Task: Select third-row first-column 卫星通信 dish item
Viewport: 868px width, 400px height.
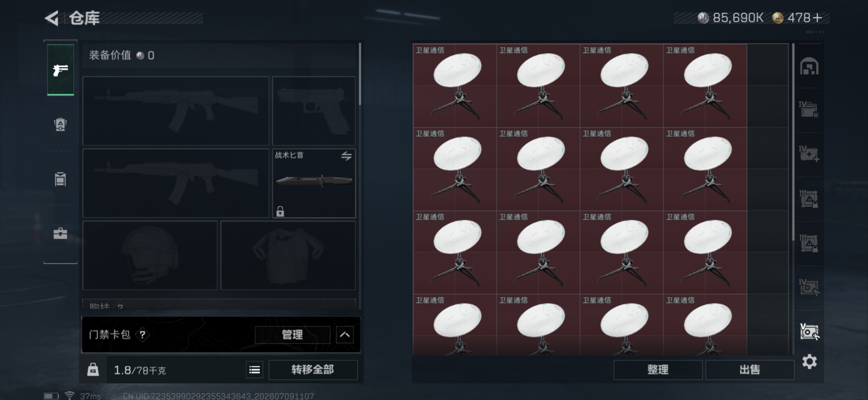Action: (455, 253)
